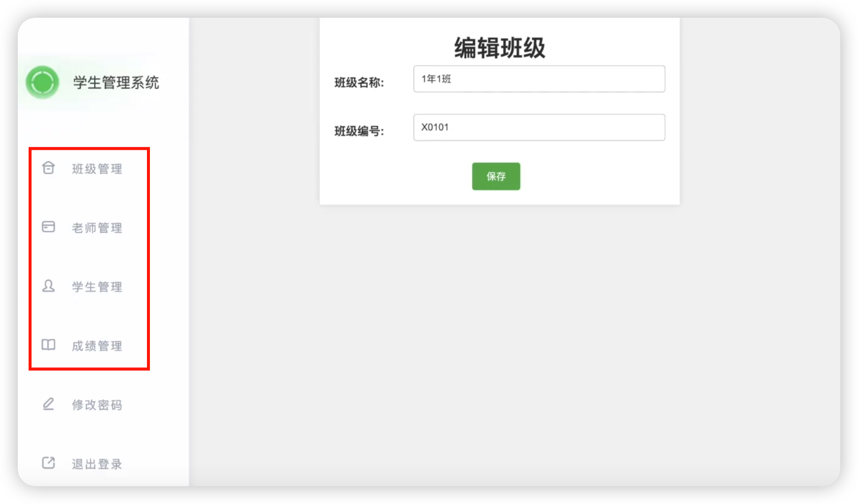Click the 退出登录 exit arrow icon
Screen dimensions: 858x504
click(x=48, y=463)
